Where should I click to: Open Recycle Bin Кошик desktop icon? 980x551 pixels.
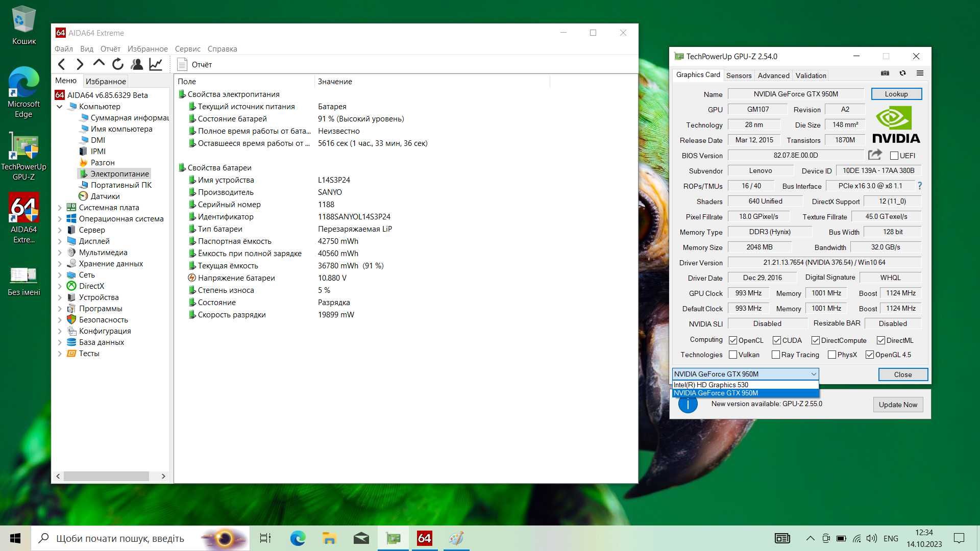point(23,26)
